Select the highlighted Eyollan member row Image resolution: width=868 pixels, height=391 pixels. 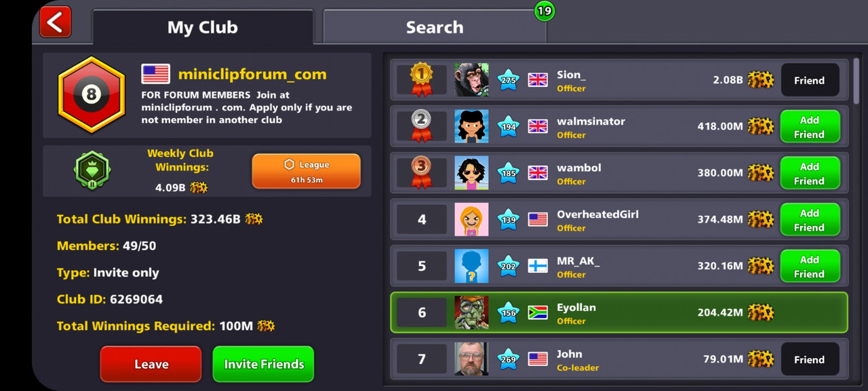(x=619, y=312)
